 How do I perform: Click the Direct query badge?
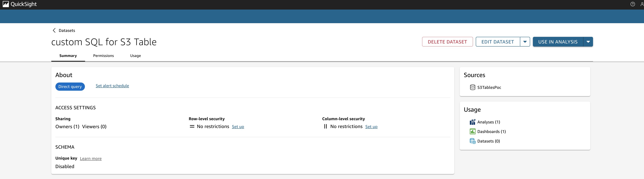point(70,86)
